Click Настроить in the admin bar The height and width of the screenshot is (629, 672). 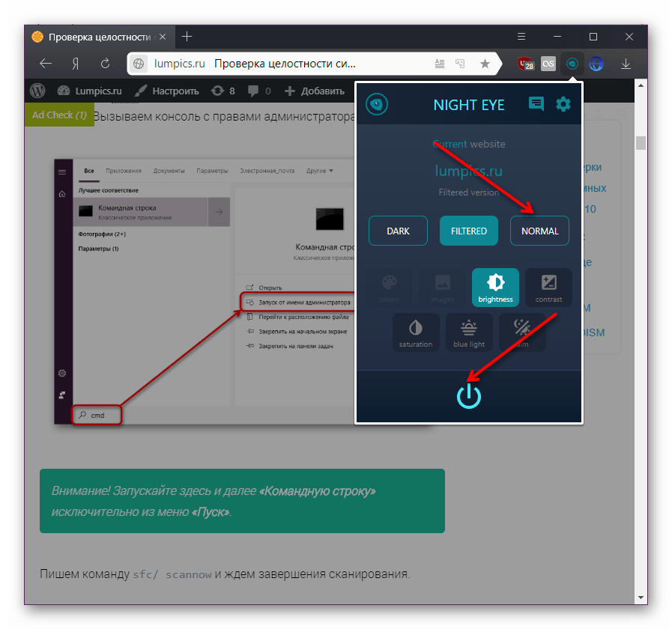[167, 91]
